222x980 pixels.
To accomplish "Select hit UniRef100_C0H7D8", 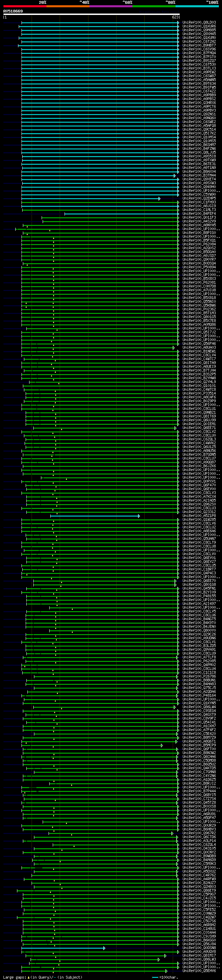I will (x=199, y=286).
